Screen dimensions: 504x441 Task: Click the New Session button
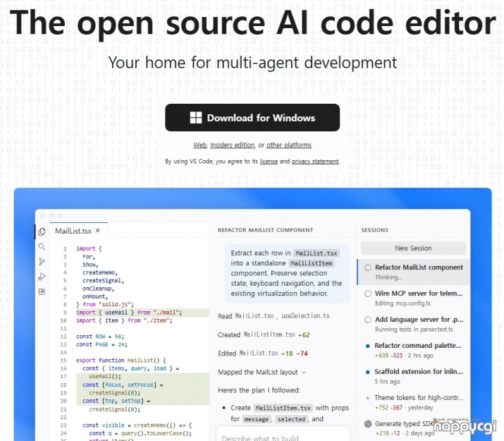(x=413, y=248)
